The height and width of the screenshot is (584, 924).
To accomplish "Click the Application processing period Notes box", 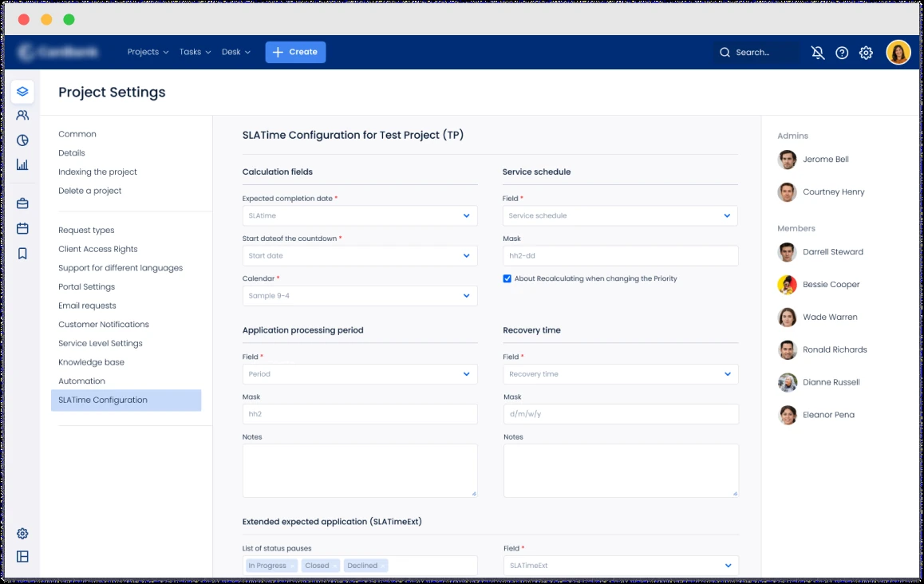I will (x=359, y=471).
